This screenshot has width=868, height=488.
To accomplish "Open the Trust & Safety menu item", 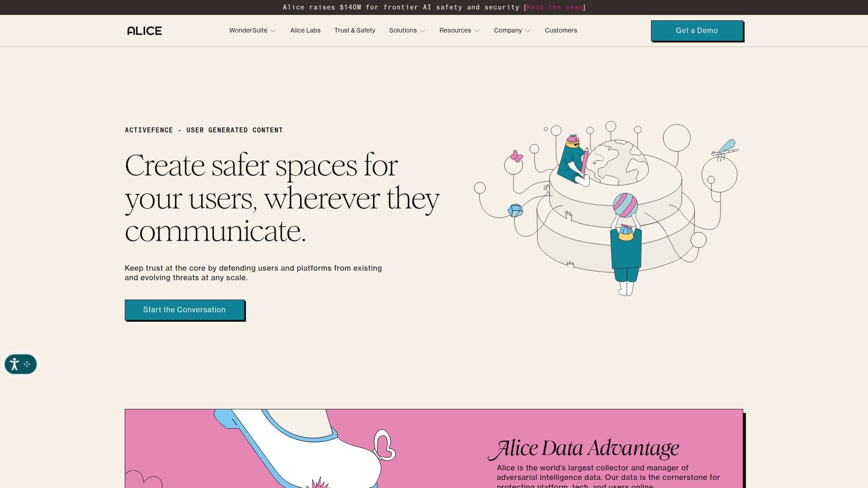I will (x=355, y=30).
